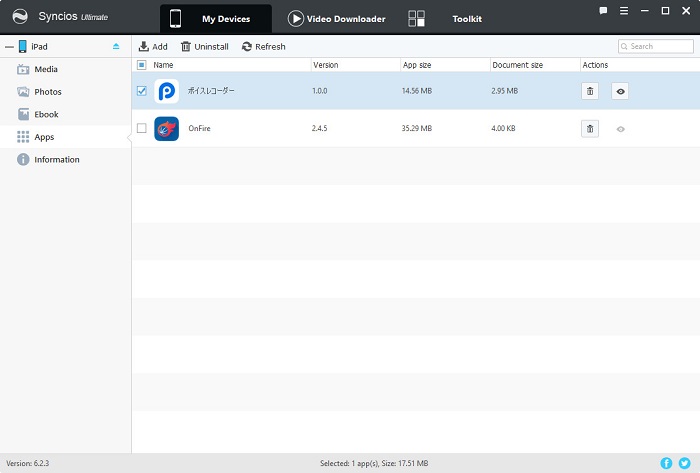The width and height of the screenshot is (700, 473).
Task: Click the Uninstall button in the toolbar
Action: 204,46
